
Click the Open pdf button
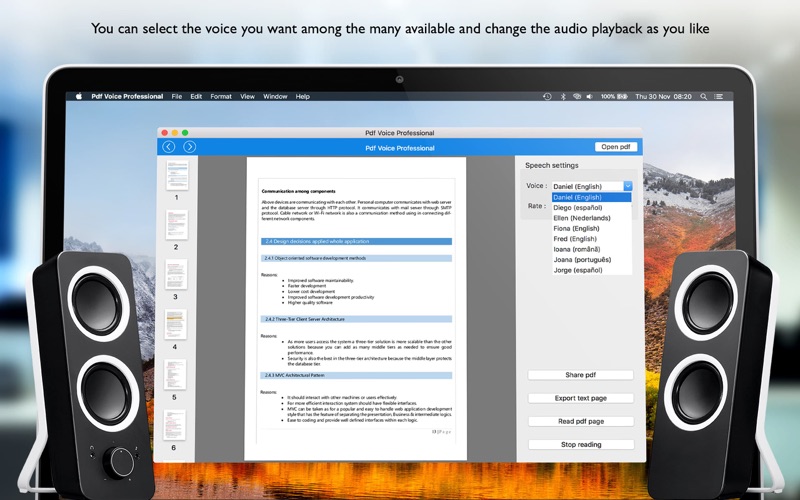[616, 147]
